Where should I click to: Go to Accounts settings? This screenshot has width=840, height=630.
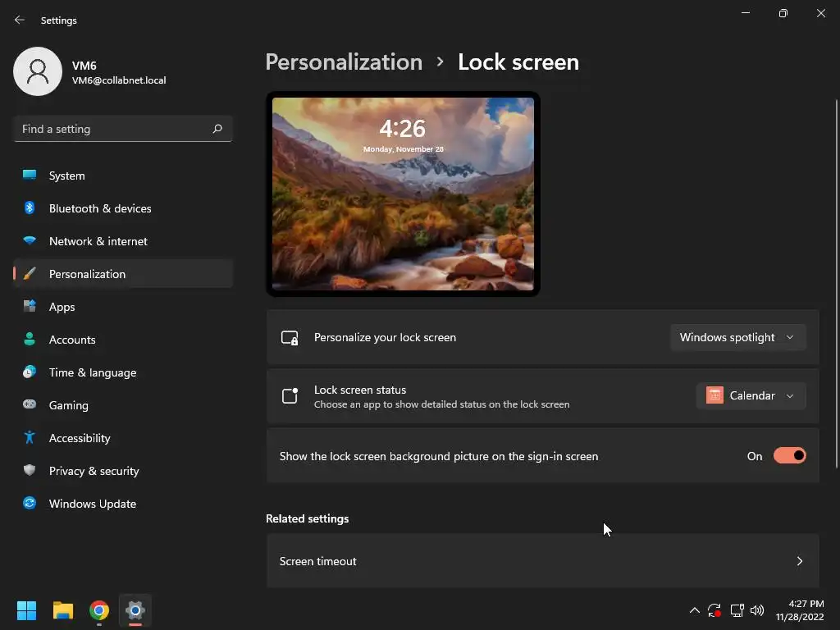coord(123,339)
